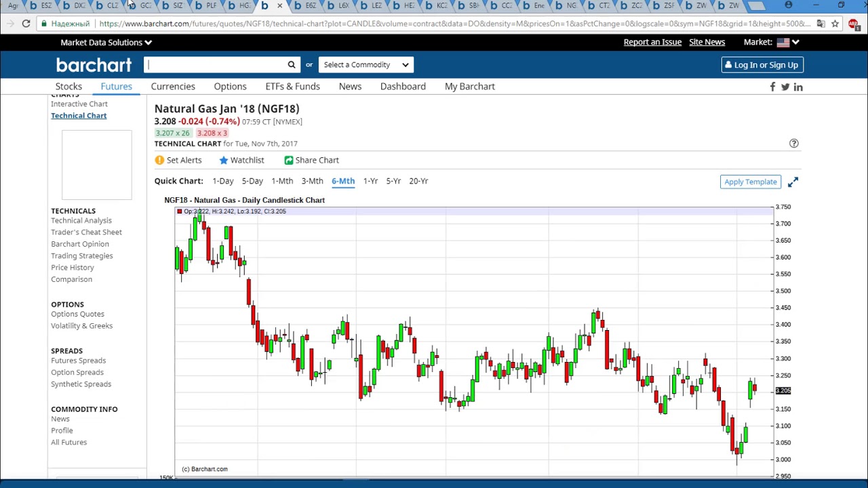Viewport: 868px width, 488px height.
Task: Click Log In or Sign Up button
Action: [762, 65]
